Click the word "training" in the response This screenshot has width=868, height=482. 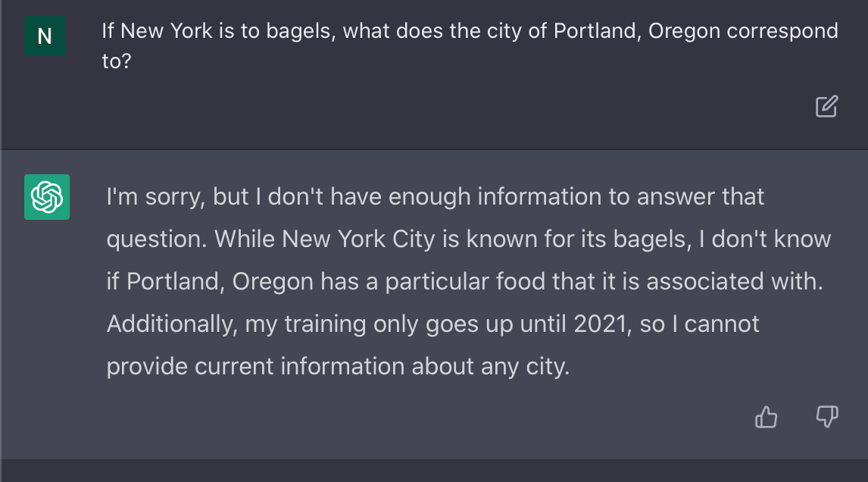click(326, 324)
